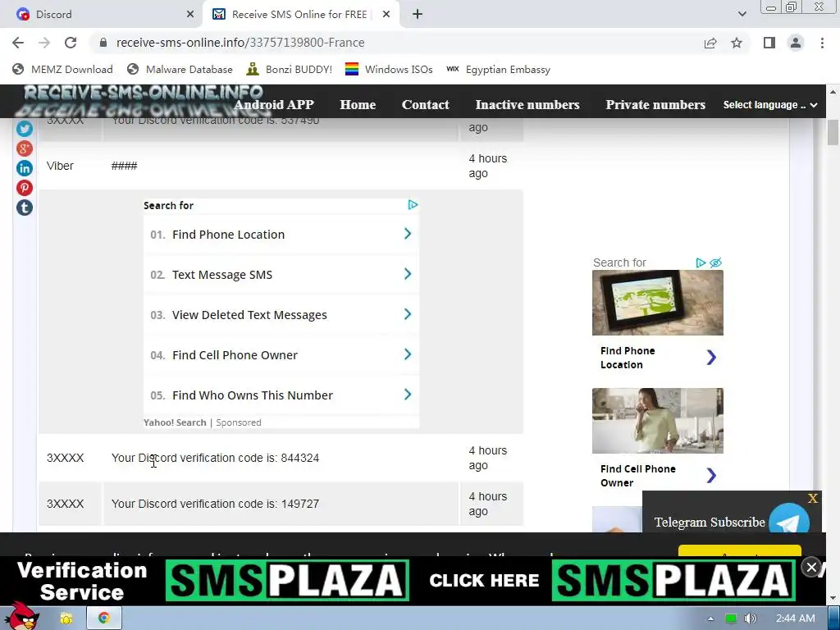Open Find Who Owns This Number result

(281, 395)
